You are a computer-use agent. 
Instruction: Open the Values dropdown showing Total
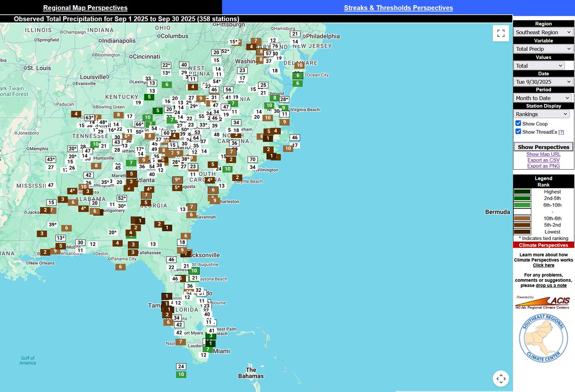pyautogui.click(x=539, y=66)
